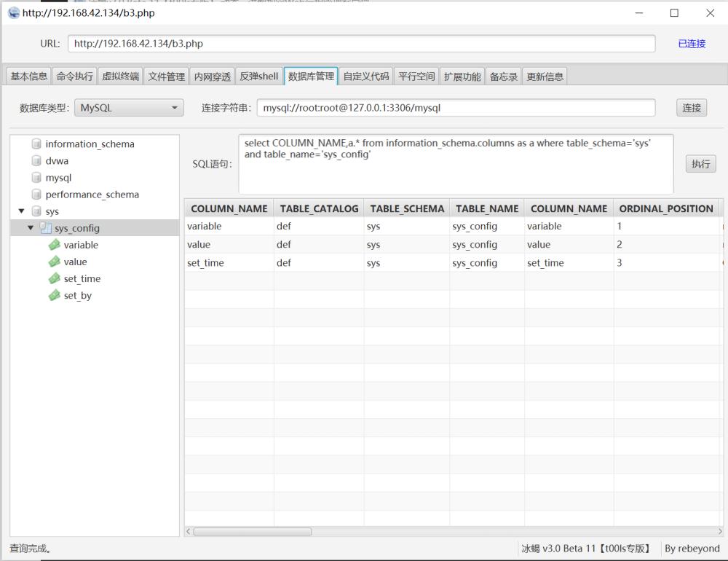Click the variable column icon in tree
Image resolution: width=728 pixels, height=561 pixels.
55,245
